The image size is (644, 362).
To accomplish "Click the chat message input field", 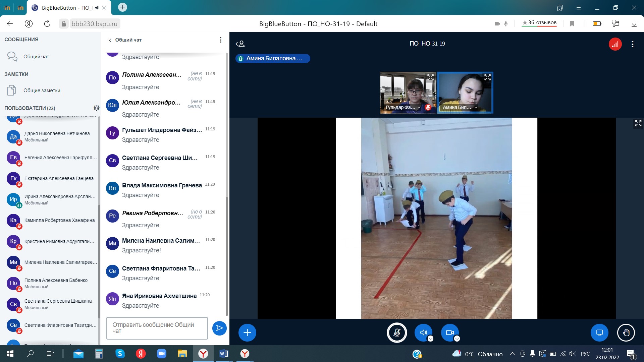I will [x=157, y=328].
